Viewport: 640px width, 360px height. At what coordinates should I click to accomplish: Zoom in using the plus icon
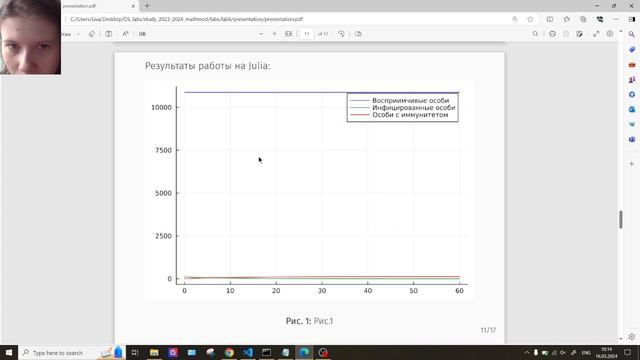[x=274, y=34]
